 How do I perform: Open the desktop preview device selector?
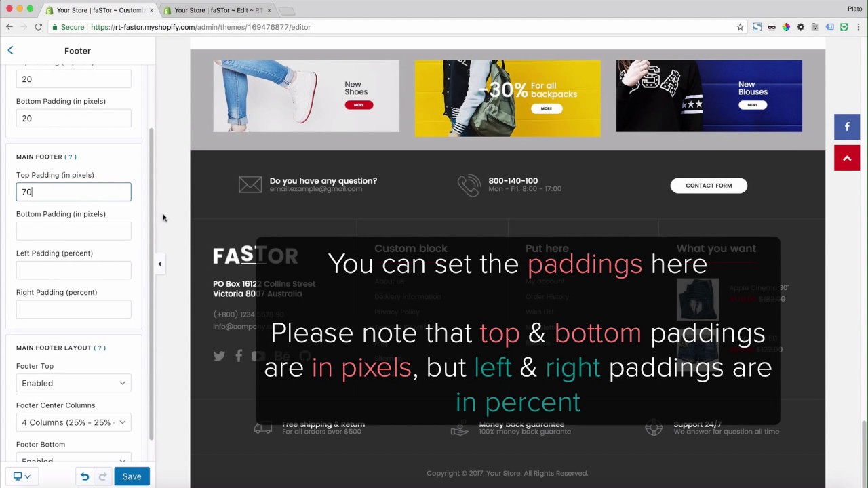[x=22, y=476]
